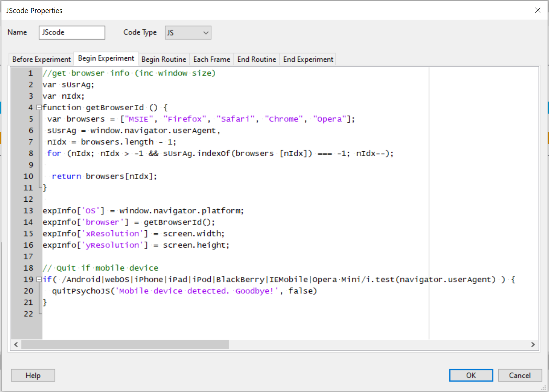Click line number 10 in the margin
549x392 pixels.
[x=28, y=177]
